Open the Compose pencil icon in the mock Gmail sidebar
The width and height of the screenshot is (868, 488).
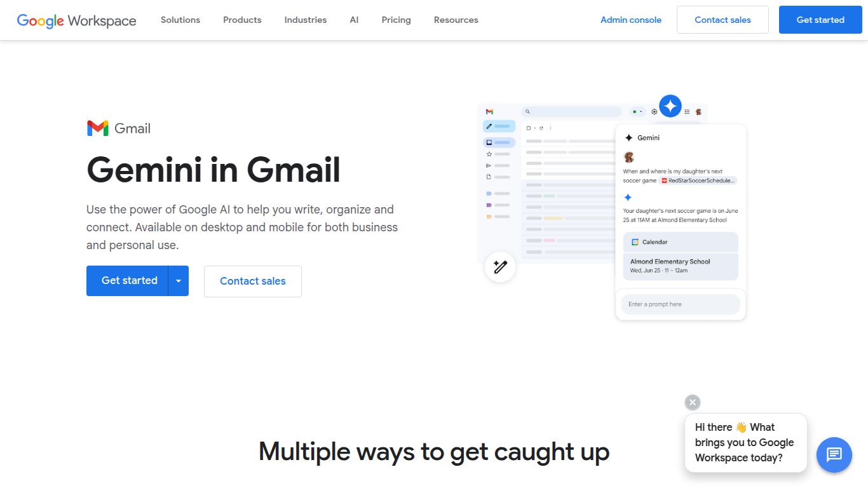pyautogui.click(x=489, y=125)
